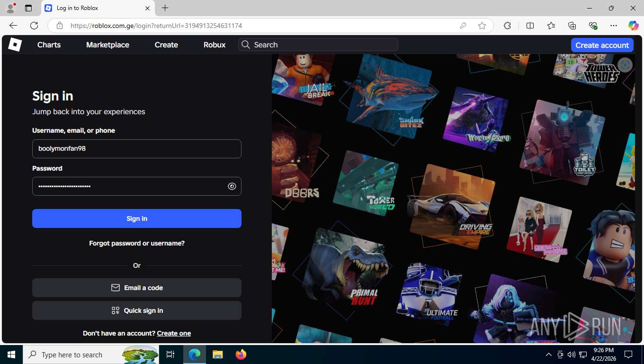This screenshot has width=644, height=364.
Task: Open the Tab actions menu icon
Action: pos(28,8)
